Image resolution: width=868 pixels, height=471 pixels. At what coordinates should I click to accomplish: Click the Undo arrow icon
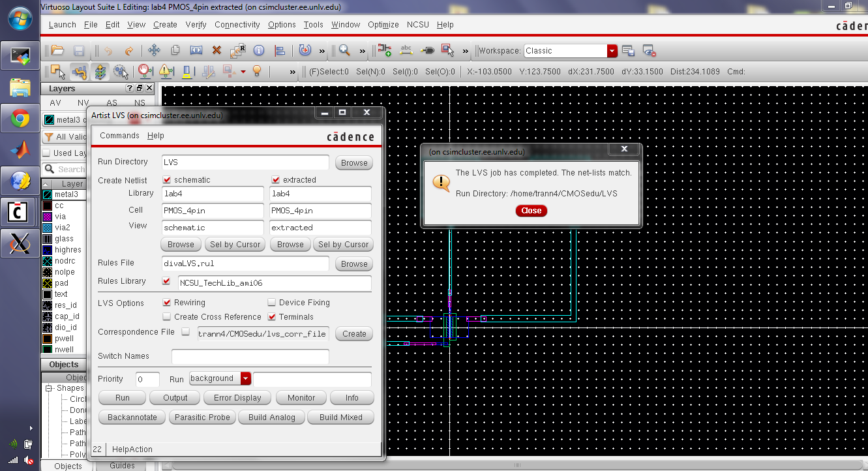(x=108, y=50)
